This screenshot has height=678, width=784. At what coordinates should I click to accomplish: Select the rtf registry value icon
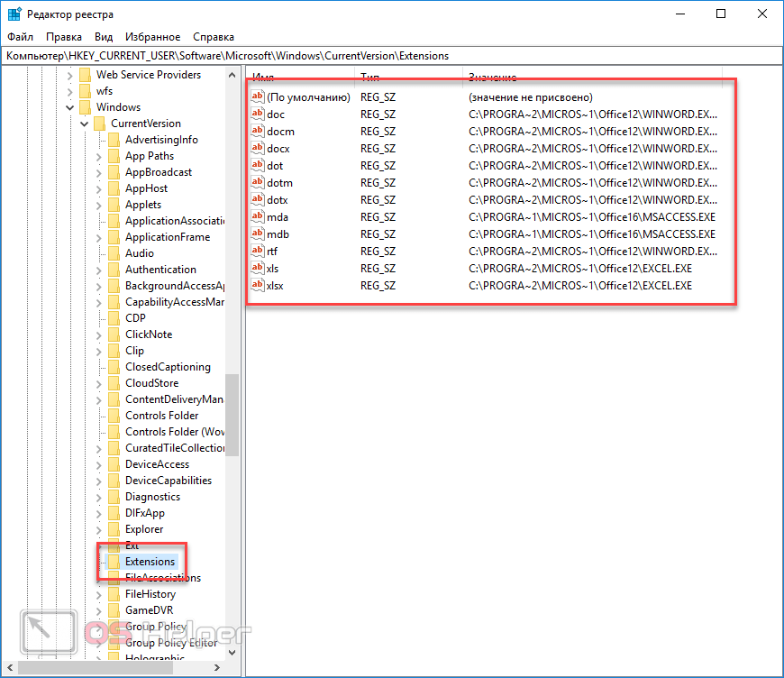coord(258,252)
